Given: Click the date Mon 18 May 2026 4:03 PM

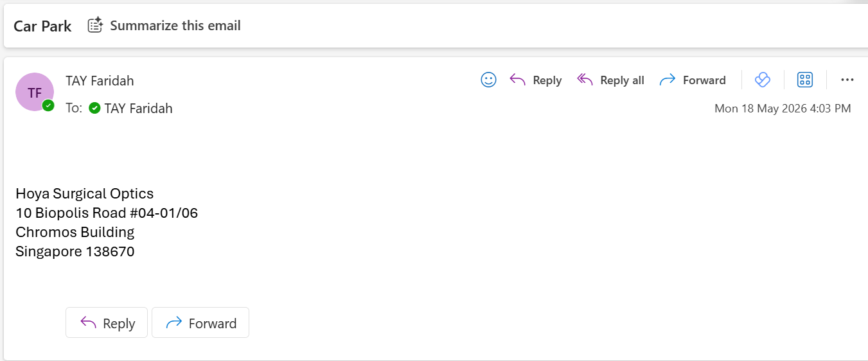Looking at the screenshot, I should tap(783, 108).
